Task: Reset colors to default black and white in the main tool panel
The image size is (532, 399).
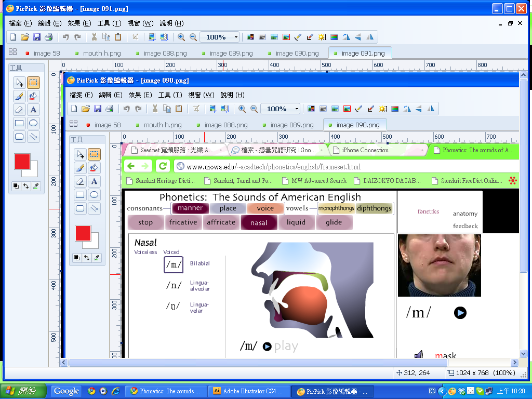Action: pos(16,186)
